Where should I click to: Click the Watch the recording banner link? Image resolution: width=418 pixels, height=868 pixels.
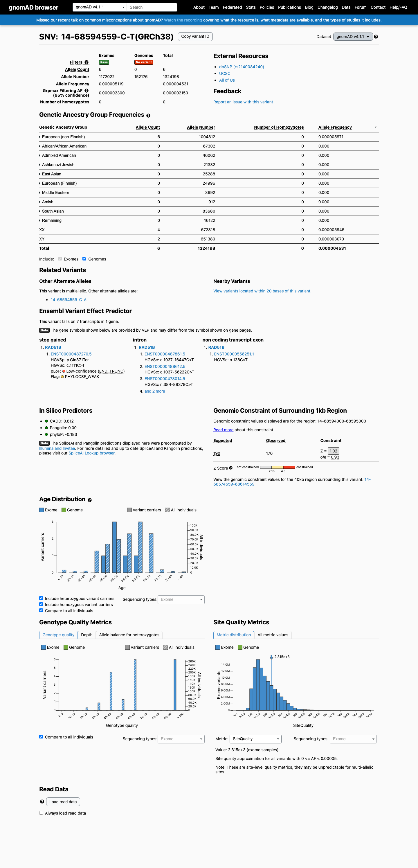pos(183,20)
